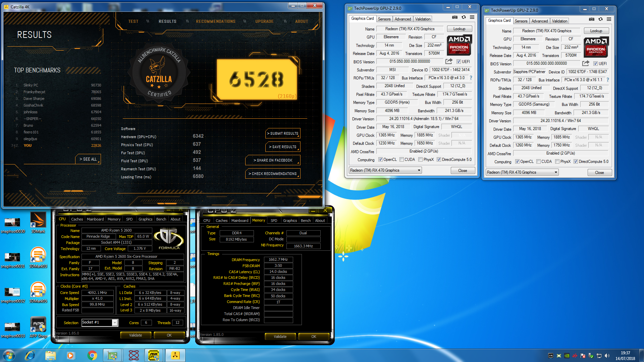The image size is (644, 362).
Task: Click SUBMIT RESULTS in Catzilla
Action: (283, 133)
